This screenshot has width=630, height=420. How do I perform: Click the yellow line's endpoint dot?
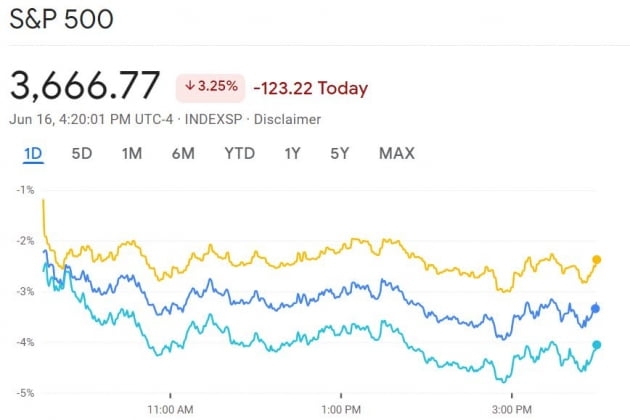tap(596, 260)
